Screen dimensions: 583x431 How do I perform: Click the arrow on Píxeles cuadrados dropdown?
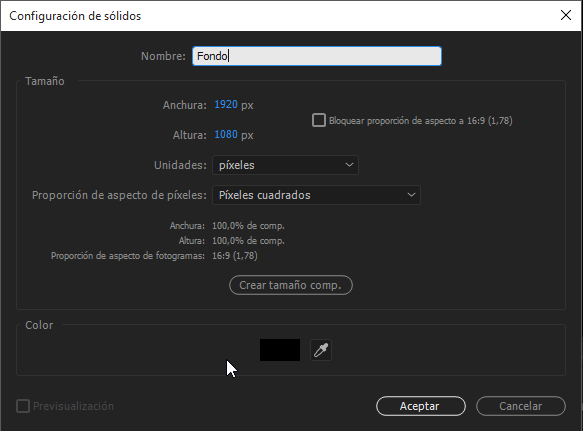tap(411, 195)
